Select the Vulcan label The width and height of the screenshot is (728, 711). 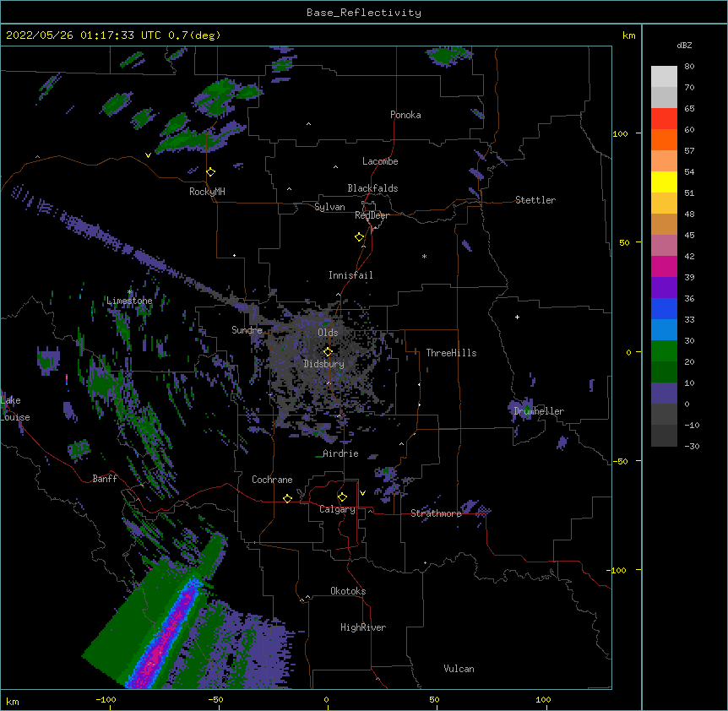(x=459, y=669)
